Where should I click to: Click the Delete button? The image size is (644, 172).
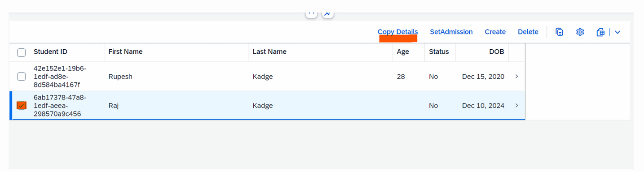point(528,32)
